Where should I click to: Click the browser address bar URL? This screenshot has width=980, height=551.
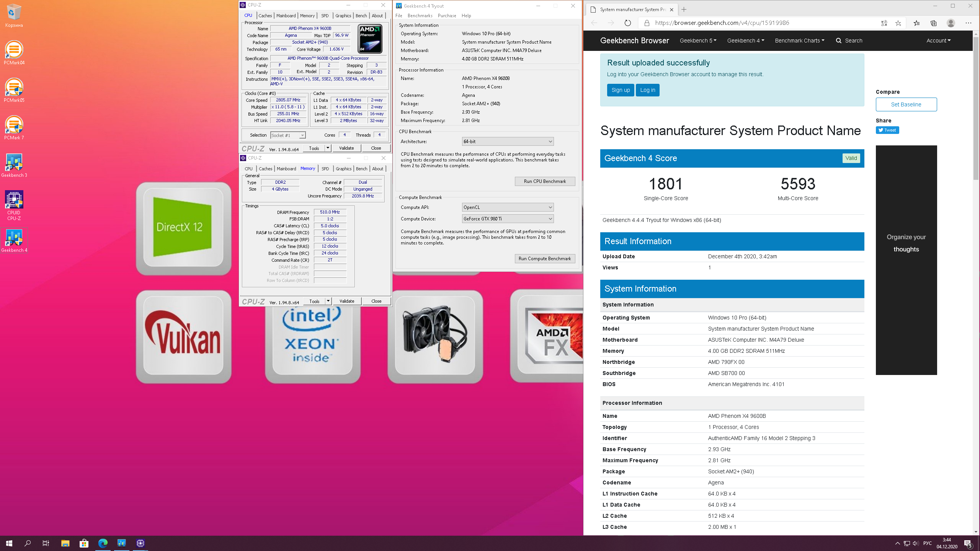[722, 23]
